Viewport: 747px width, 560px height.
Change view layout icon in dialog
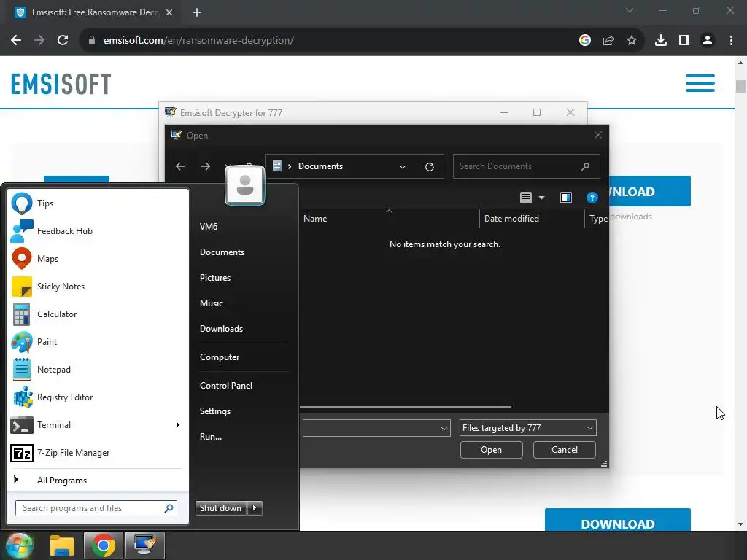coord(526,198)
